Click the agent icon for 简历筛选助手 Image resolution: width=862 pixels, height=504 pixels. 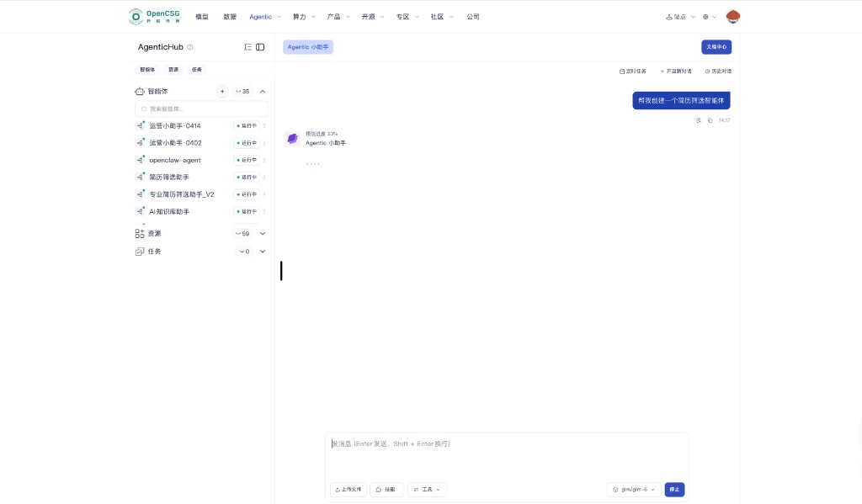(141, 177)
